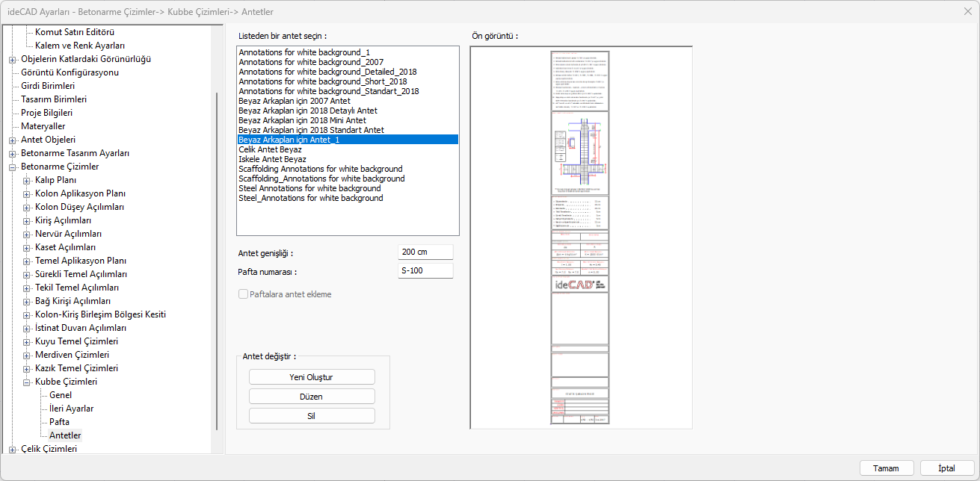Click the Pafta numarası field
Image resolution: width=980 pixels, height=481 pixels.
425,270
